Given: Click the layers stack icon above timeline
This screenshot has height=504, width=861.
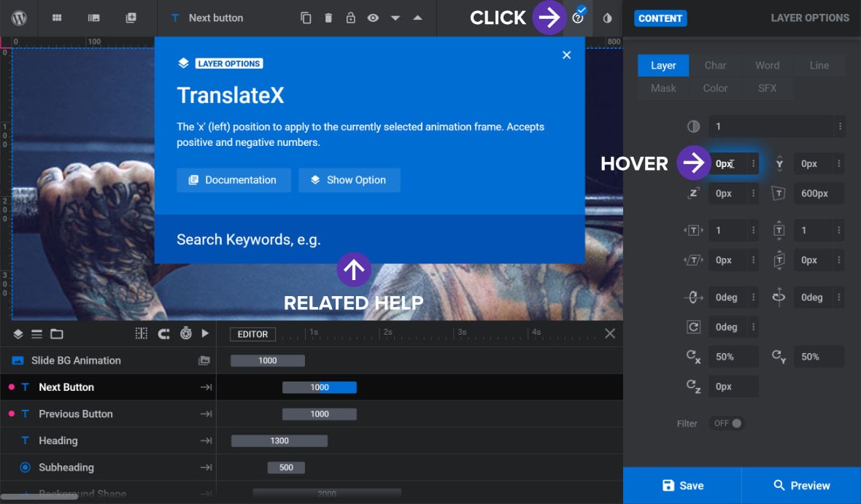Looking at the screenshot, I should coord(18,334).
